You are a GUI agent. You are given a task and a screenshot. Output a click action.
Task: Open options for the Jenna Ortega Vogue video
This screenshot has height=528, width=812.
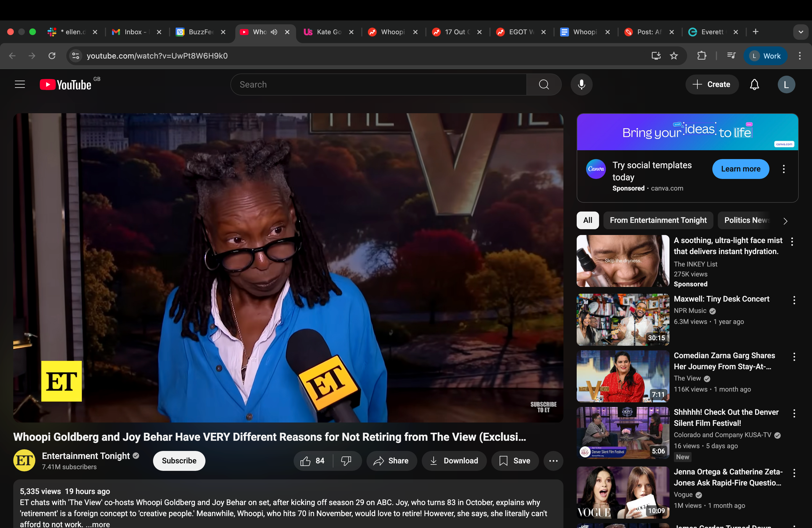pos(794,473)
